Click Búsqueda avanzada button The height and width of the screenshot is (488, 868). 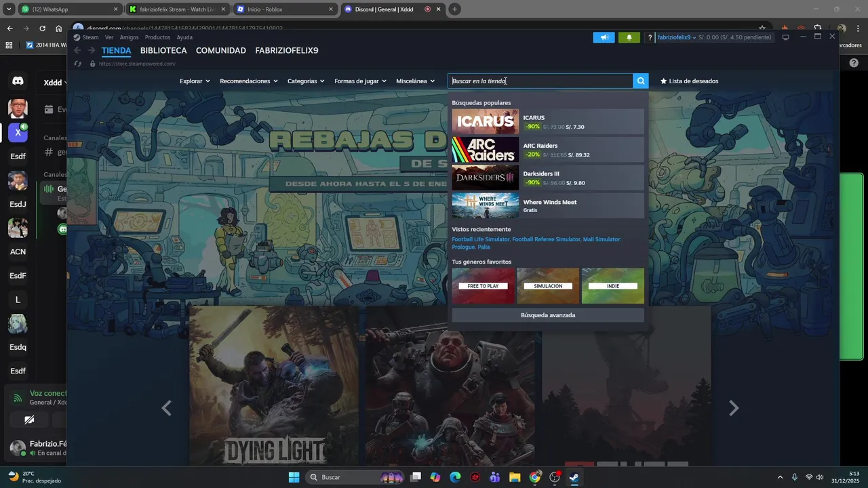click(548, 315)
